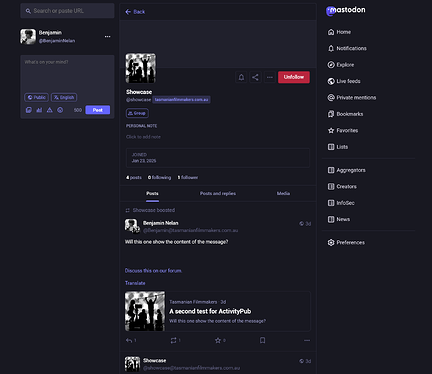Change post language from English
This screenshot has height=374, width=432.
pos(64,97)
